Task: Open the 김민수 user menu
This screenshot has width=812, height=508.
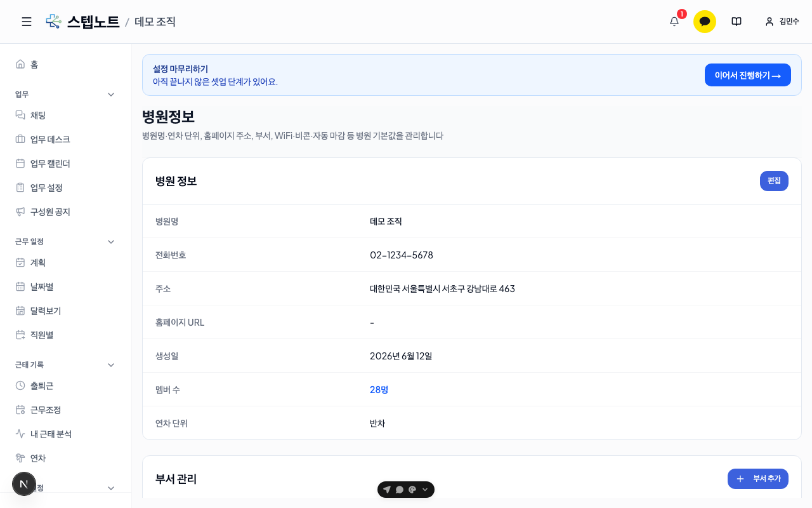Action: click(x=782, y=22)
